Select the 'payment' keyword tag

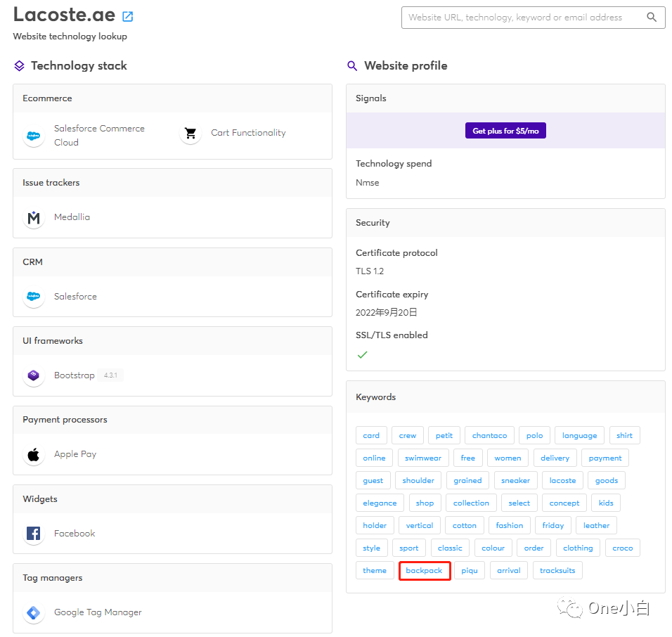pyautogui.click(x=605, y=458)
